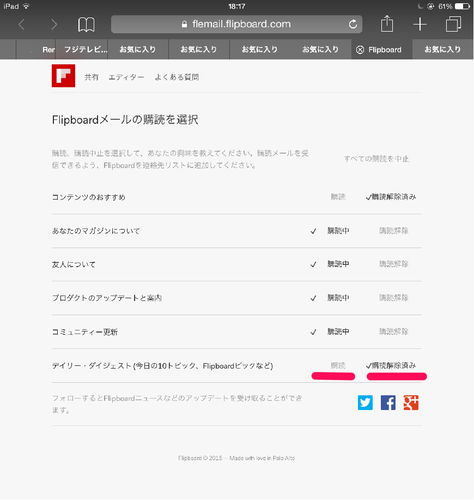Screen dimensions: 474x500
Task: Click すべての購読を中止 to unsubscribe all
Action: [376, 159]
